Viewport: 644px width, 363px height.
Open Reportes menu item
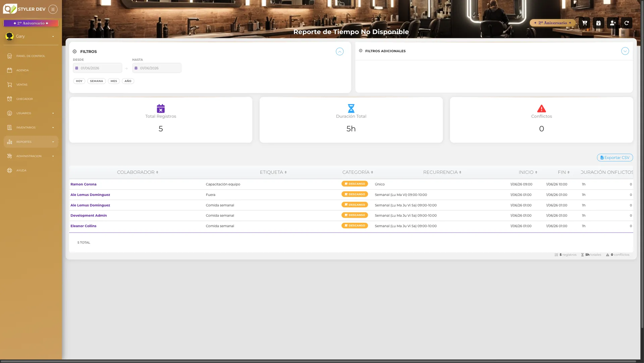click(31, 142)
